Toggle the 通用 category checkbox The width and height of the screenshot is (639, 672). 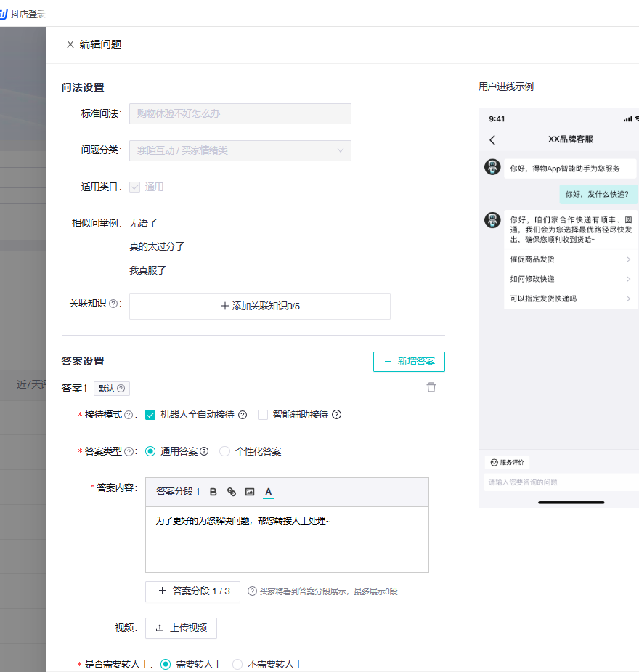(x=135, y=187)
